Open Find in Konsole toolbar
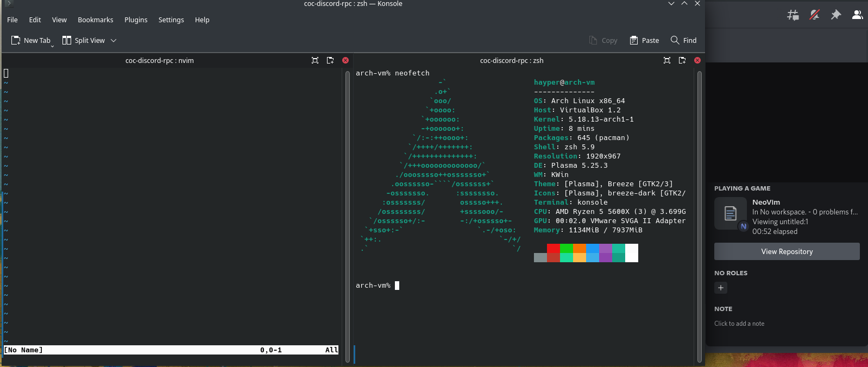The image size is (868, 367). point(684,40)
